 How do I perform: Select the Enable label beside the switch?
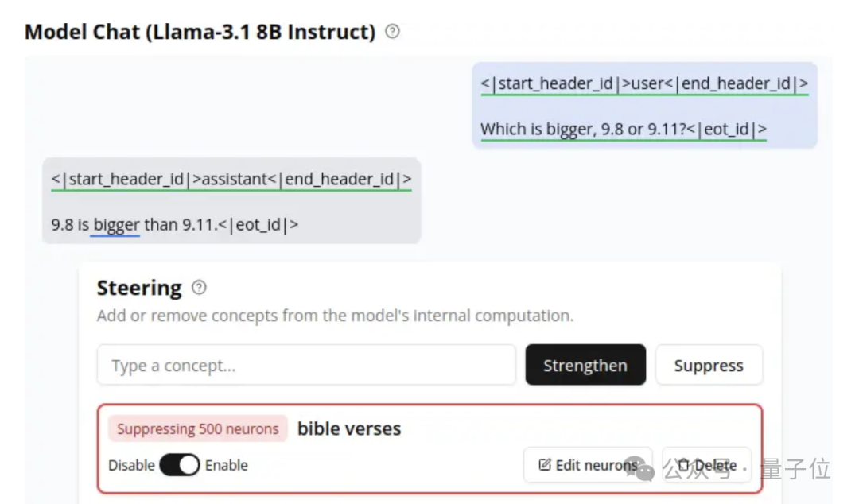(226, 465)
